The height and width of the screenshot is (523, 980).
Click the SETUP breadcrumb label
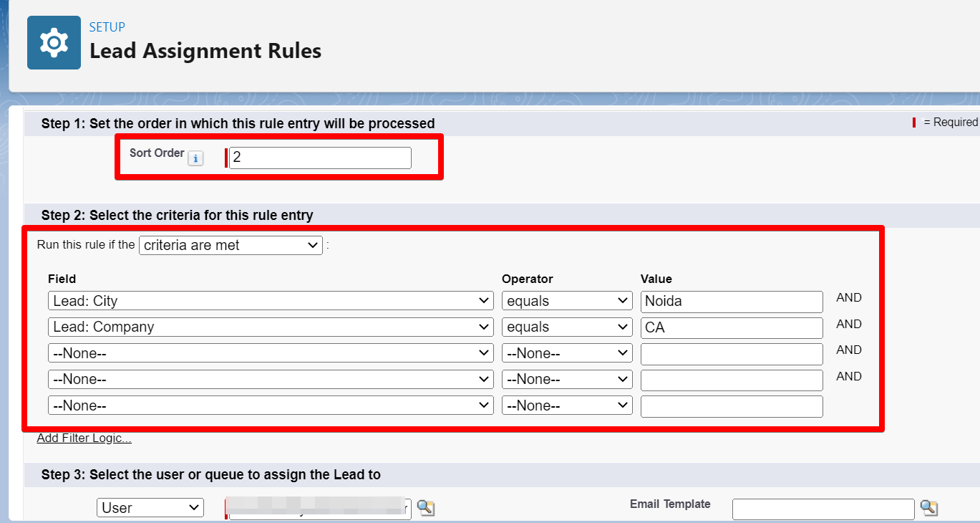(x=107, y=27)
